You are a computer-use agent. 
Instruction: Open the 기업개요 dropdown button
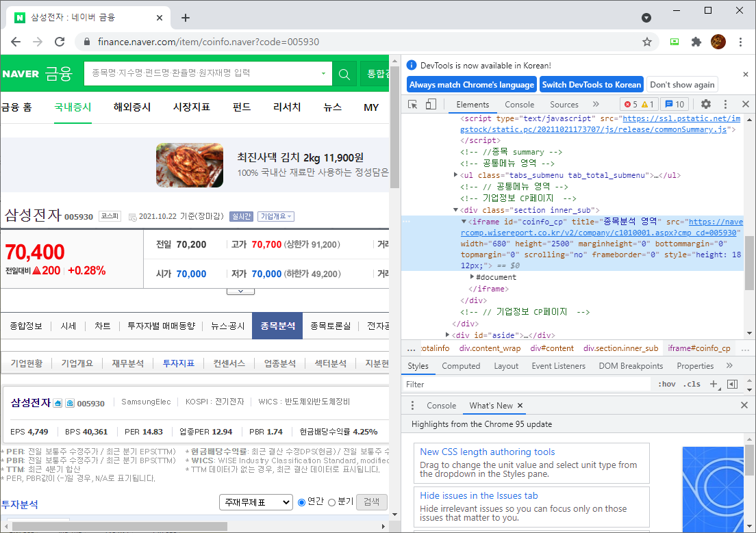click(x=276, y=216)
